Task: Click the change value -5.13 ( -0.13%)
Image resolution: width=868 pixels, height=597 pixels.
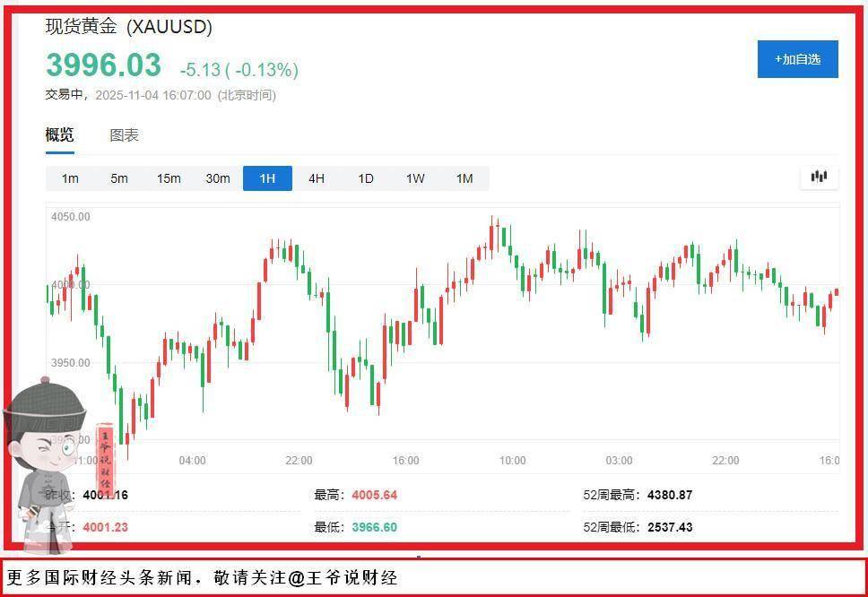Action: pos(239,70)
